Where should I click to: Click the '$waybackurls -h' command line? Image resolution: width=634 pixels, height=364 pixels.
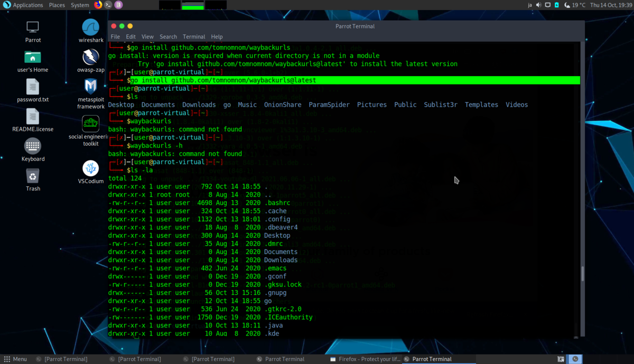point(155,145)
